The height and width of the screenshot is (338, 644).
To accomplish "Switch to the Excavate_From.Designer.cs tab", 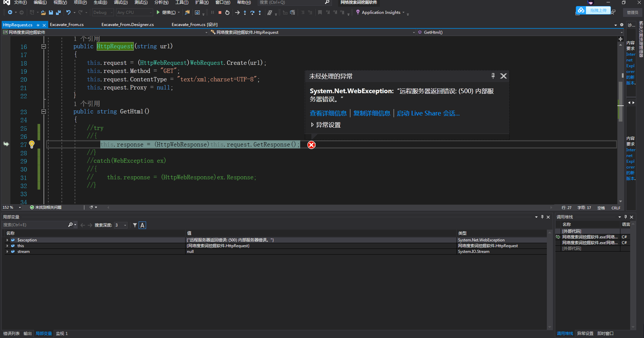I will tap(128, 25).
